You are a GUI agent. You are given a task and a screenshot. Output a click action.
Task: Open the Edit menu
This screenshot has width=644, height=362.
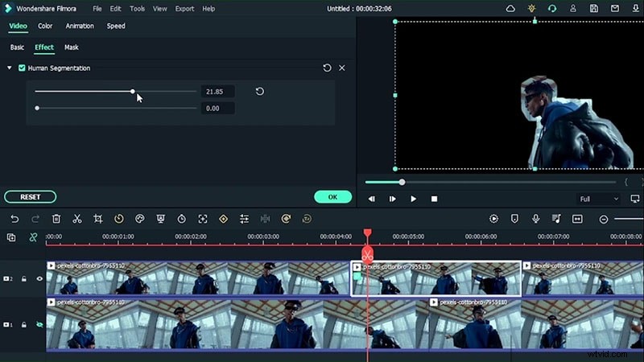115,9
